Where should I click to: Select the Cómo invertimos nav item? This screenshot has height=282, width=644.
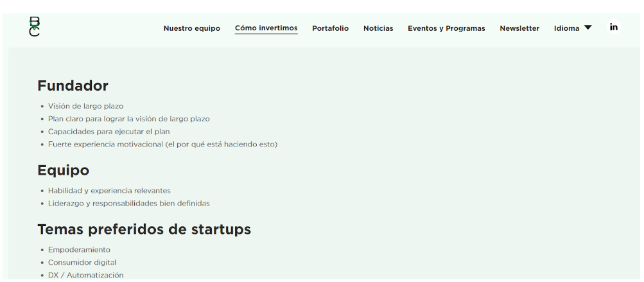tap(266, 28)
